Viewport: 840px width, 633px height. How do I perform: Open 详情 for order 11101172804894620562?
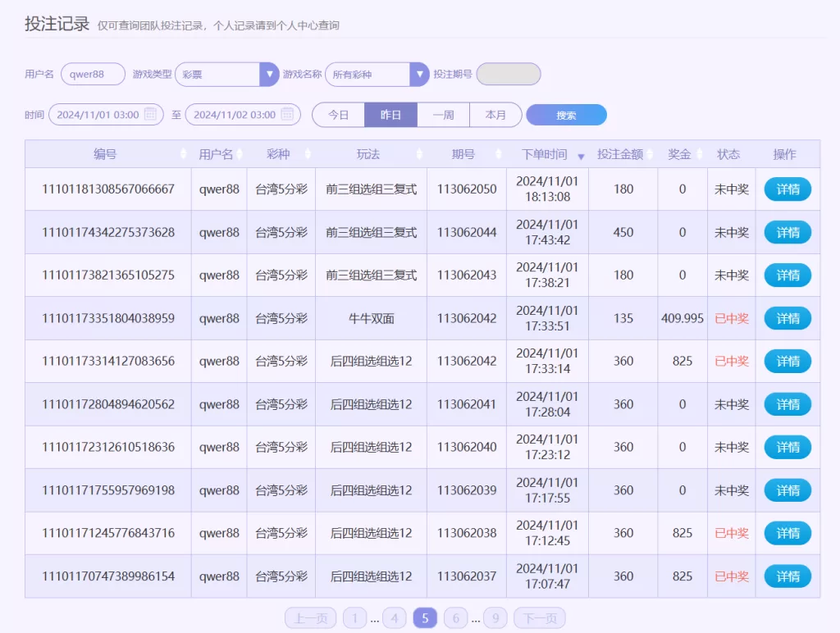point(787,404)
